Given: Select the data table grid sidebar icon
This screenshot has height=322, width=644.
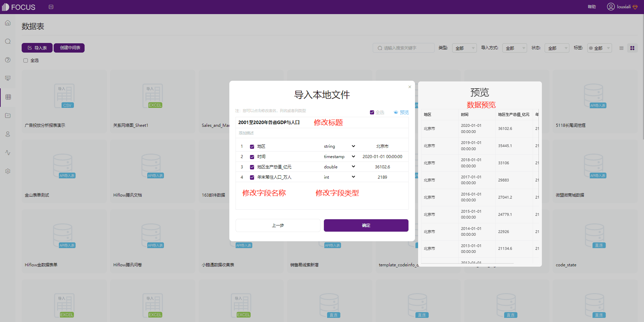Looking at the screenshot, I should tap(8, 97).
